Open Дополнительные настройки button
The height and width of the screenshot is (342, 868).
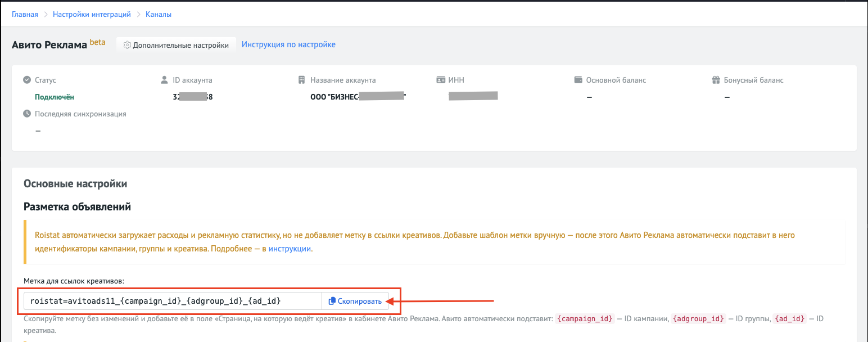[x=176, y=45]
